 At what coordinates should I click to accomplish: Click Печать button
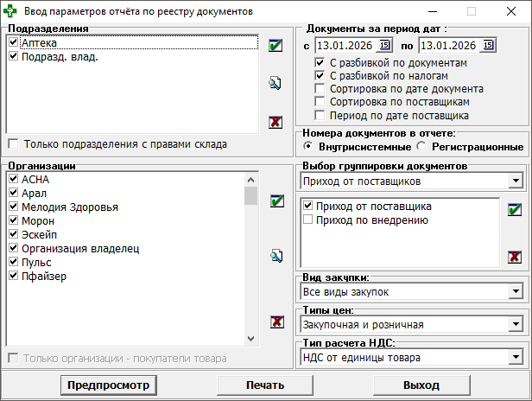tap(265, 385)
